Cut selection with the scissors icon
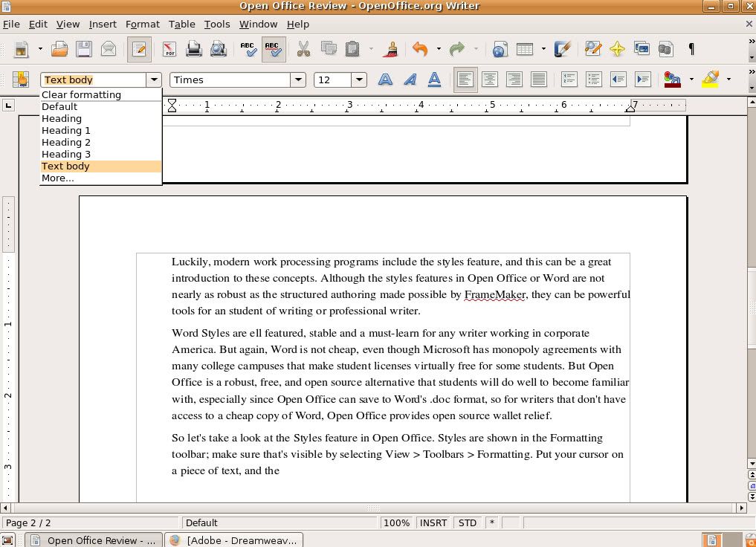The width and height of the screenshot is (756, 547). (x=303, y=49)
